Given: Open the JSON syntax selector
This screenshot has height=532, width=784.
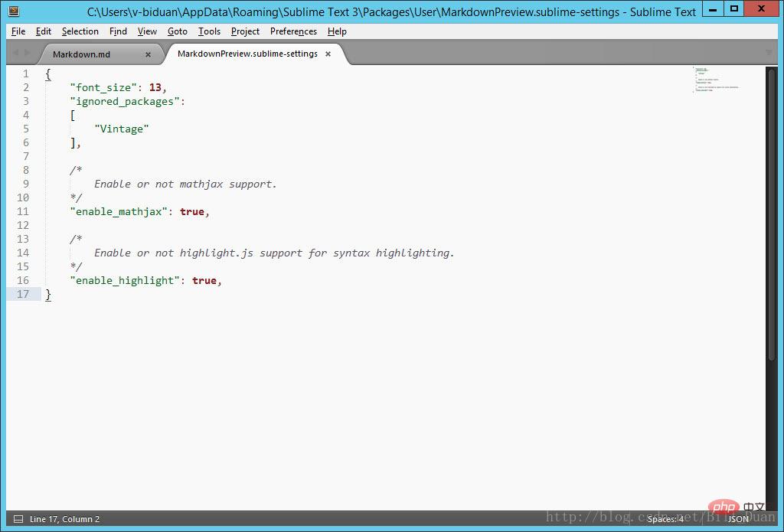Looking at the screenshot, I should point(738,519).
